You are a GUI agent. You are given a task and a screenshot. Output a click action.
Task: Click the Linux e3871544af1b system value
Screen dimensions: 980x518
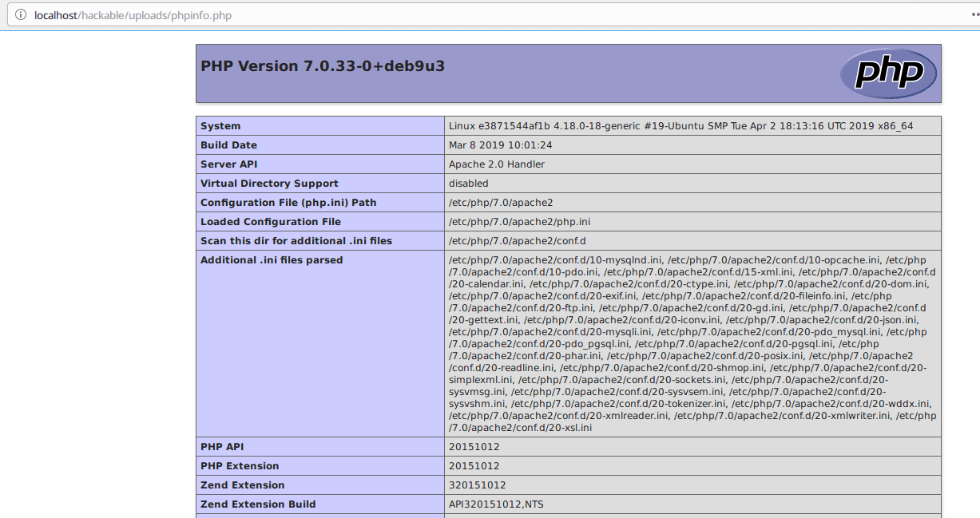click(x=680, y=126)
